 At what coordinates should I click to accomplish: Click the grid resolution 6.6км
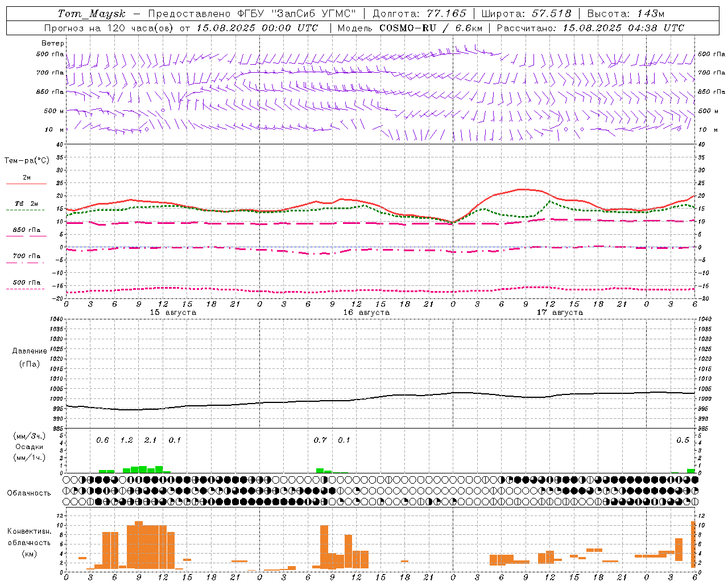(469, 28)
